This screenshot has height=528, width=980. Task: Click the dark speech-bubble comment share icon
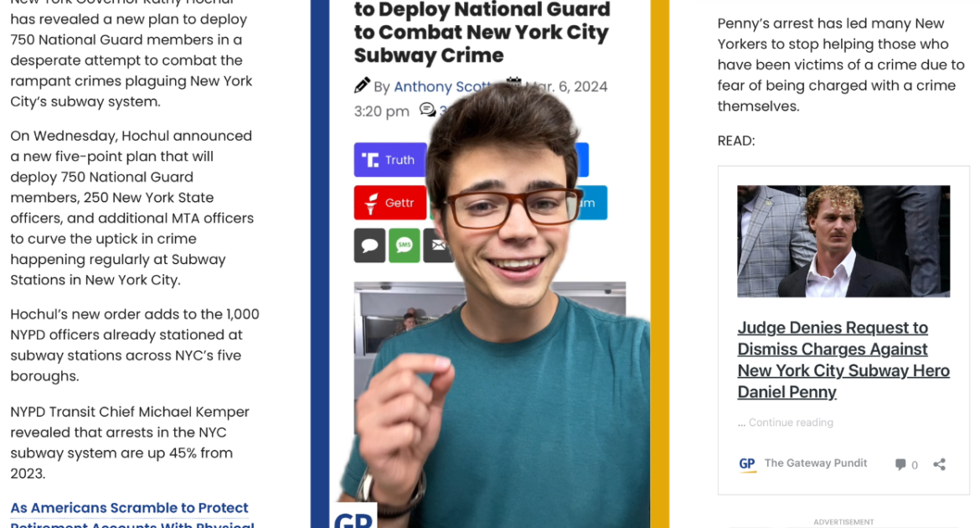[369, 246]
